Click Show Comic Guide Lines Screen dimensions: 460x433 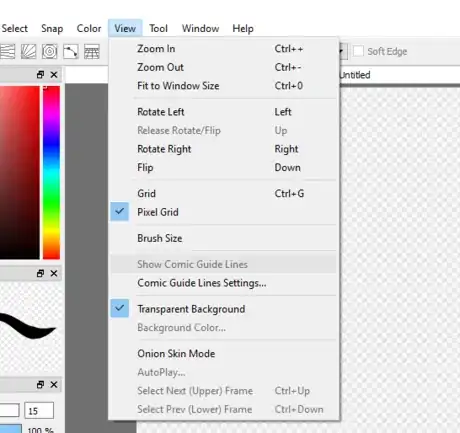[223, 264]
